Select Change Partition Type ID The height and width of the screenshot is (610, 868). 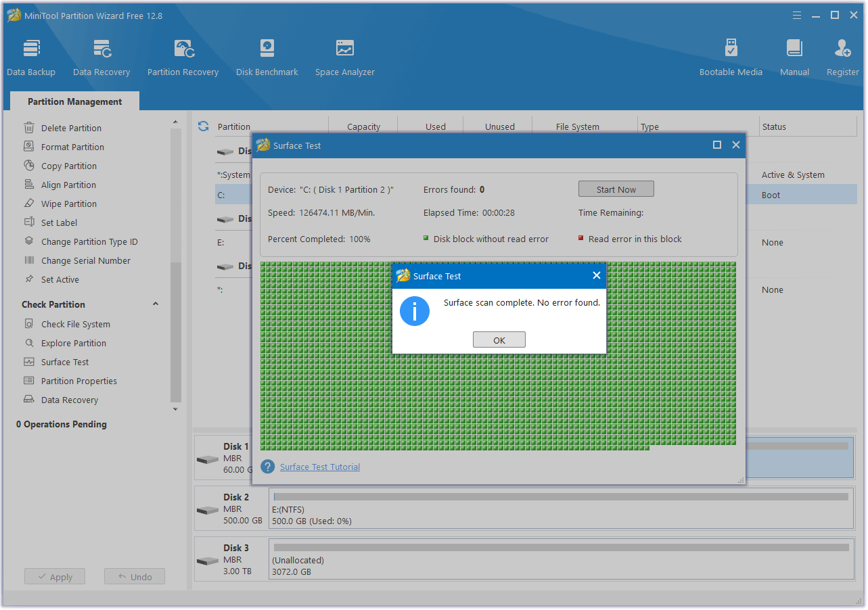click(x=89, y=241)
